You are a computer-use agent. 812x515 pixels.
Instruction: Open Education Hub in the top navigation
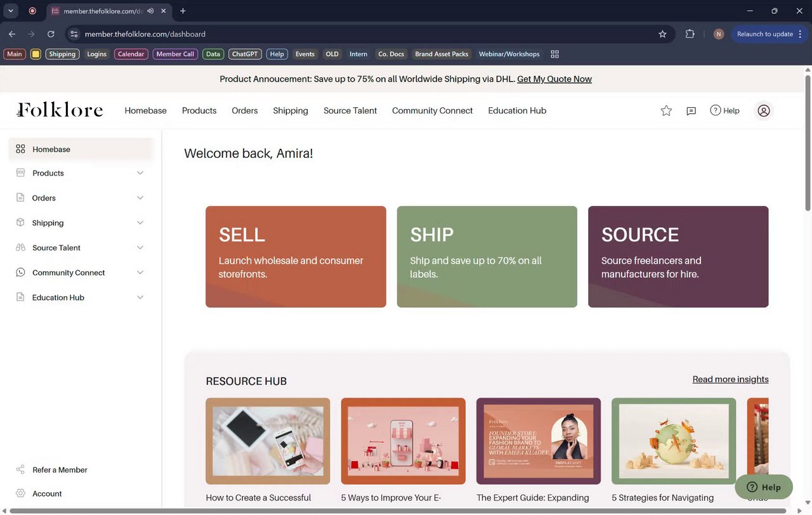(517, 110)
